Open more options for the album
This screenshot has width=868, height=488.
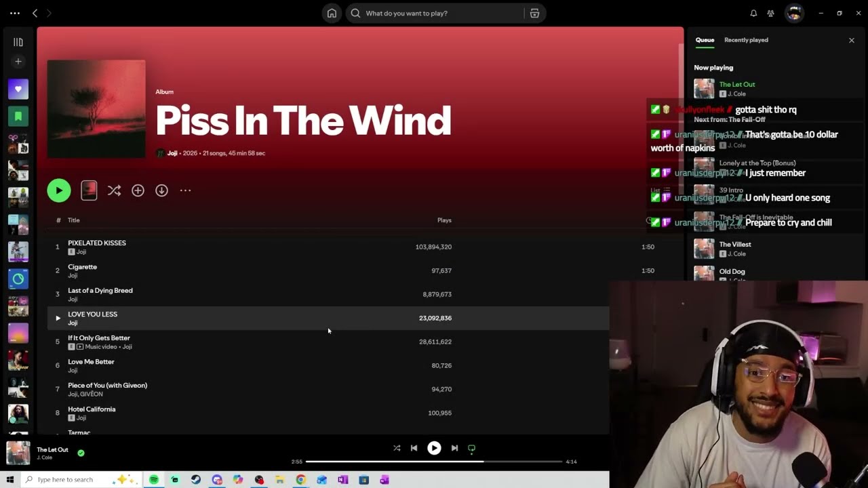tap(185, 191)
